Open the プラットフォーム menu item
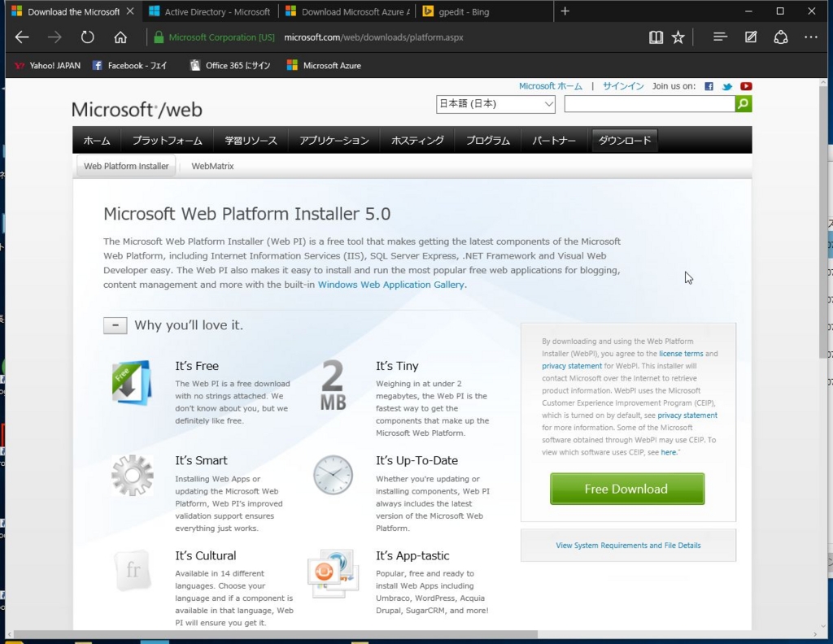The height and width of the screenshot is (644, 833). point(167,140)
